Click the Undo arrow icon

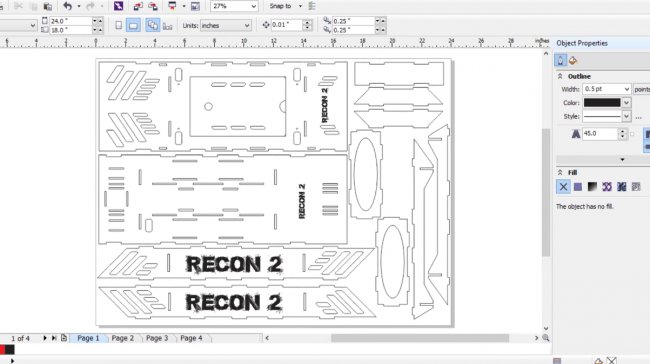(68, 6)
